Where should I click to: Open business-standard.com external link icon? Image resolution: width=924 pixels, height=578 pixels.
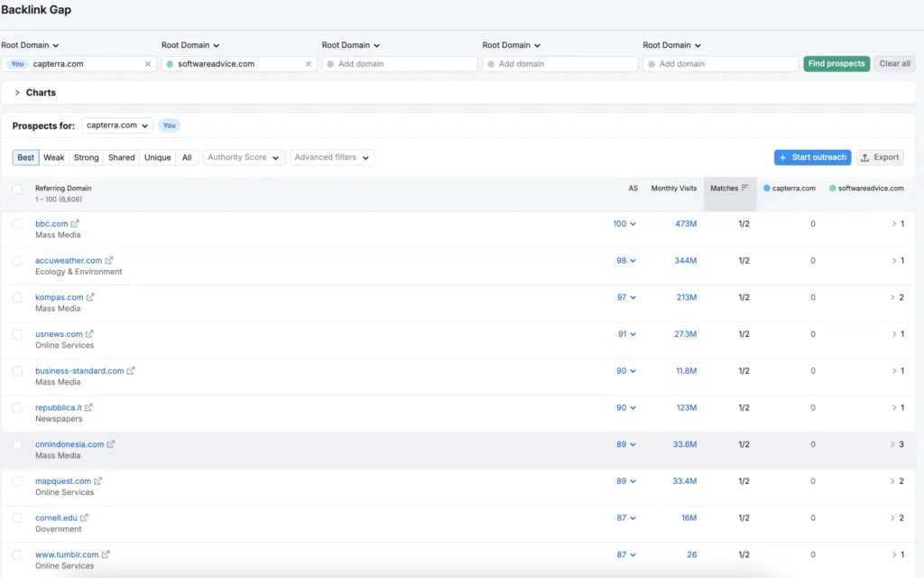click(x=131, y=370)
